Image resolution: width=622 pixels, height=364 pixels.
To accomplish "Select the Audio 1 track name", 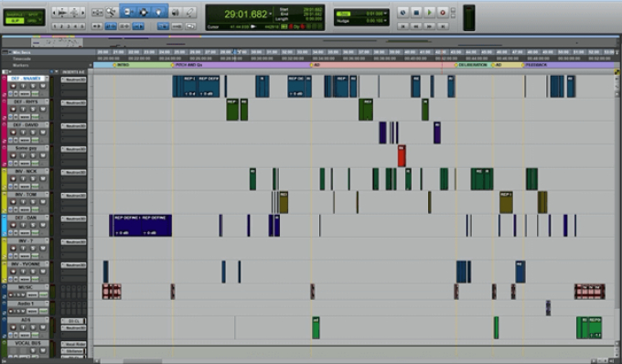I will point(26,304).
